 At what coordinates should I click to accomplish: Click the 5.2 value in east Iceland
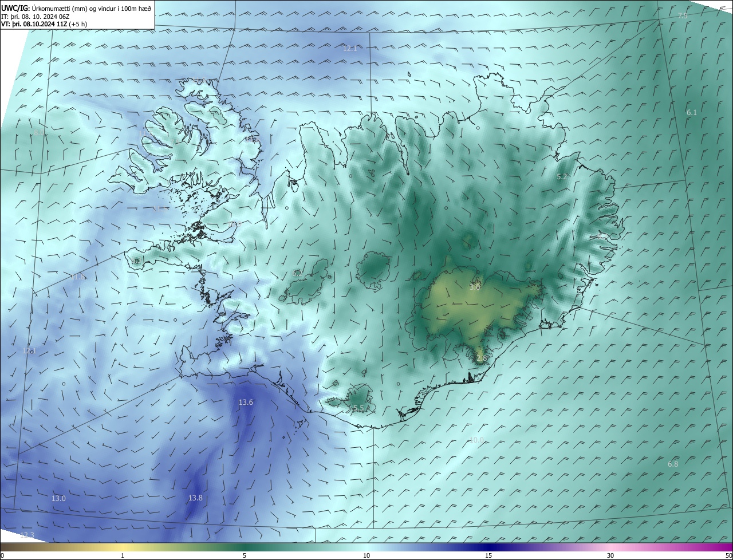tap(562, 177)
